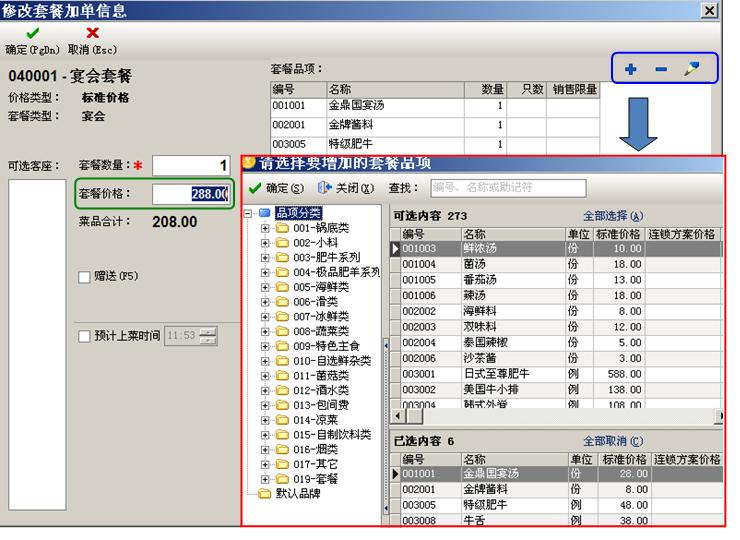This screenshot has height=540, width=740.
Task: Click the 全部取消(C) link
Action: [x=613, y=441]
